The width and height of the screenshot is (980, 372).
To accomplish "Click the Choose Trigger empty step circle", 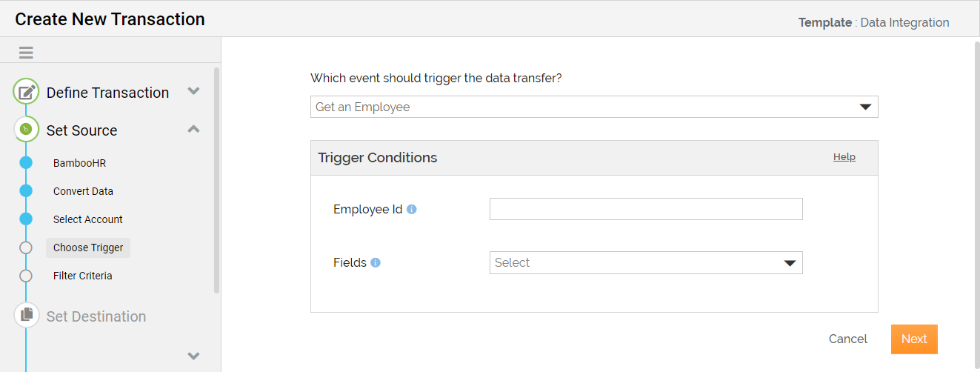I will tap(26, 248).
